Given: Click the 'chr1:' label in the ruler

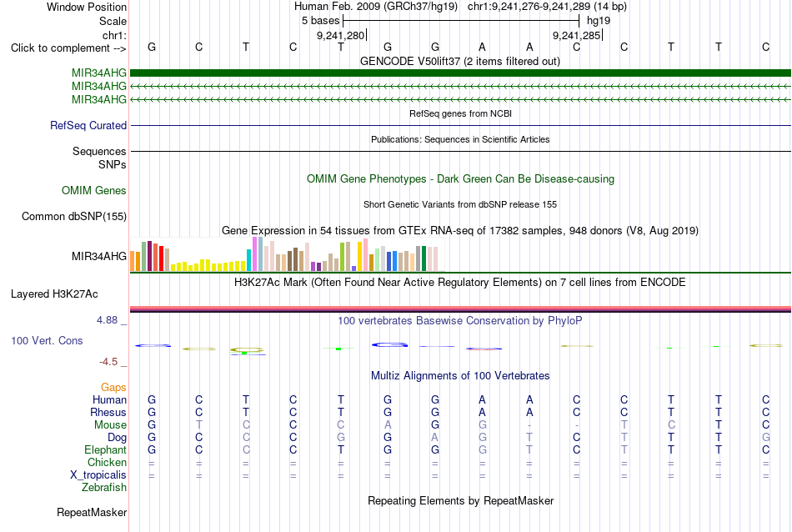Looking at the screenshot, I should pyautogui.click(x=114, y=35).
